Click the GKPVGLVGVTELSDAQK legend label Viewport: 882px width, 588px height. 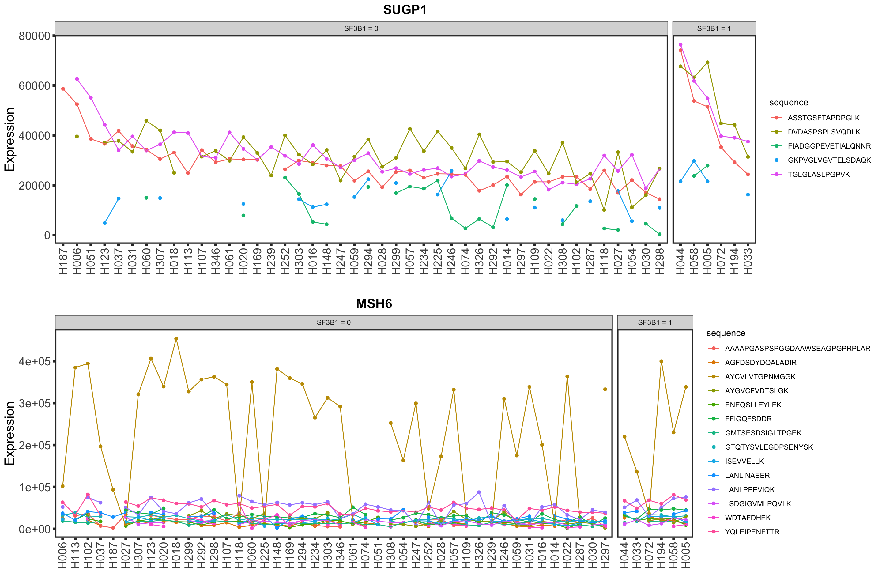coord(829,160)
